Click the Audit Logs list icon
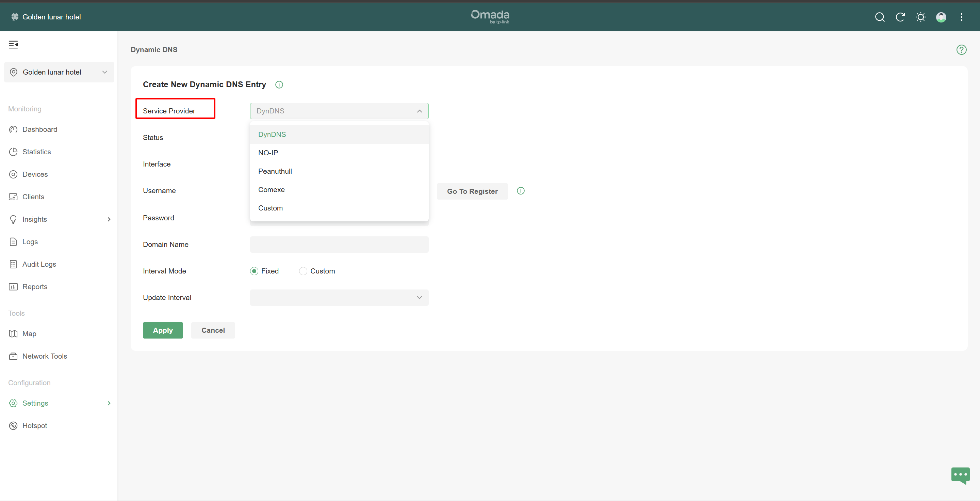The image size is (980, 501). tap(13, 264)
